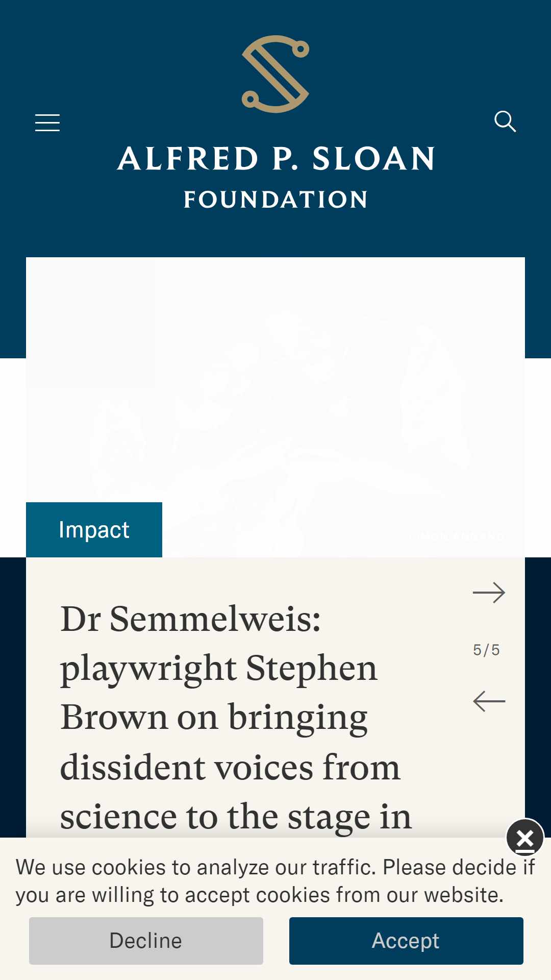Click the gold Sloan S logo
Screen dimensions: 551x980
tap(275, 74)
